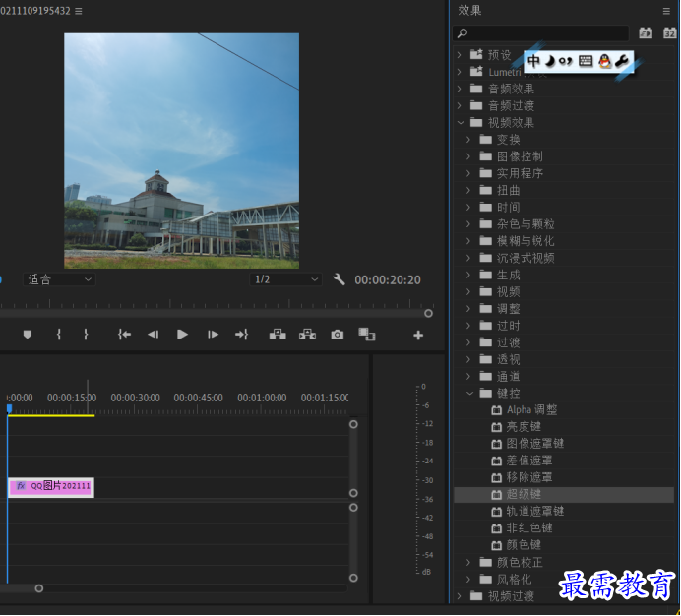The image size is (681, 616).
Task: Select the 杂色与颗粒 folder
Action: point(526,224)
